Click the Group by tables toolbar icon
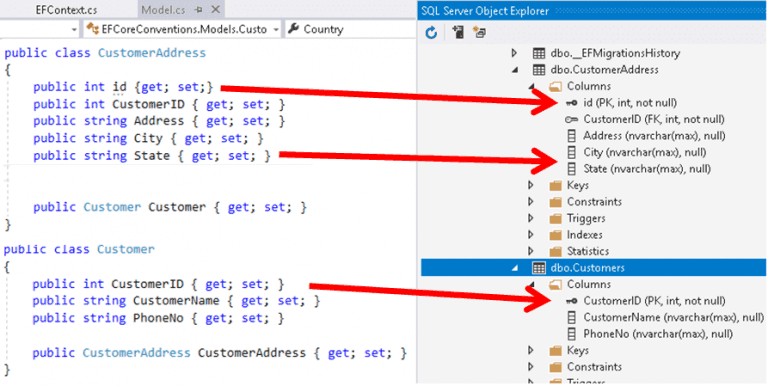 click(x=479, y=32)
